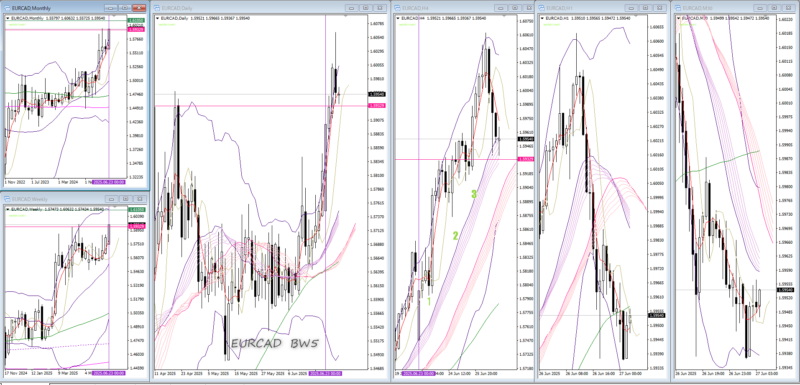Open system menu icon of EURCAD,Weekly window
Image resolution: width=800 pixels, height=385 pixels.
point(6,199)
